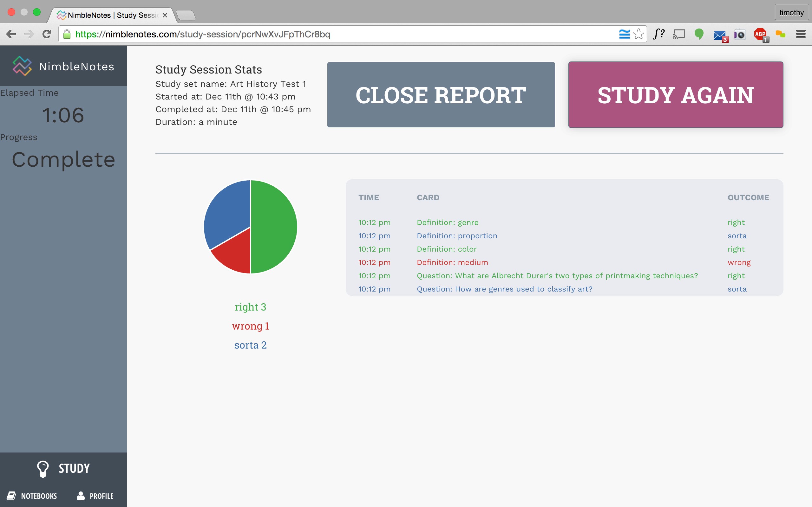812x507 pixels.
Task: Click the Study lightbulb icon
Action: pos(43,468)
